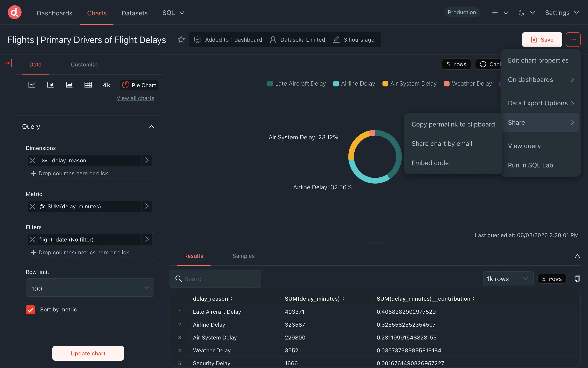This screenshot has height=368, width=588.
Task: Open Data Export Options submenu
Action: [x=540, y=103]
